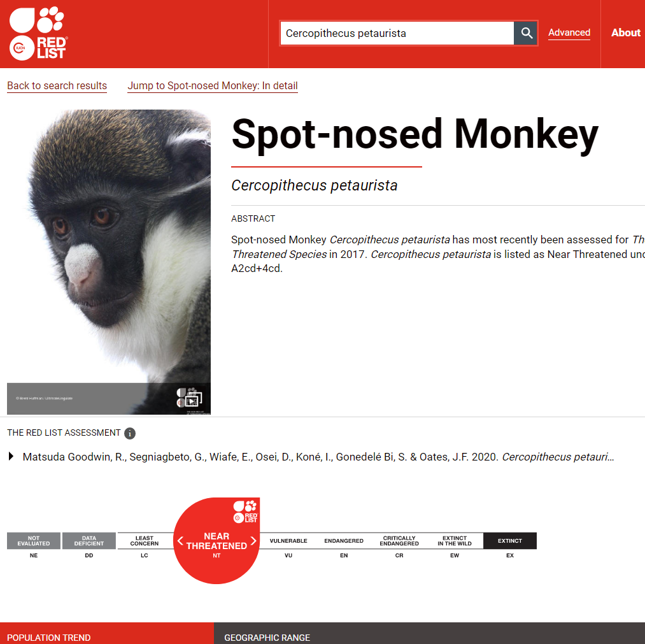Click the A2cd+4cd criteria text
Screen dimensions: 645x644
(x=257, y=269)
